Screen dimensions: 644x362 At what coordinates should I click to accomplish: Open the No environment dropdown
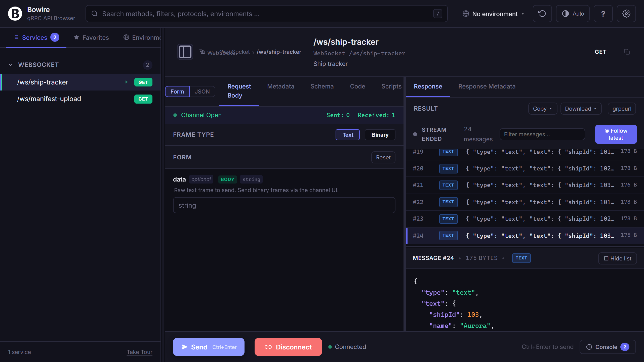pos(493,14)
